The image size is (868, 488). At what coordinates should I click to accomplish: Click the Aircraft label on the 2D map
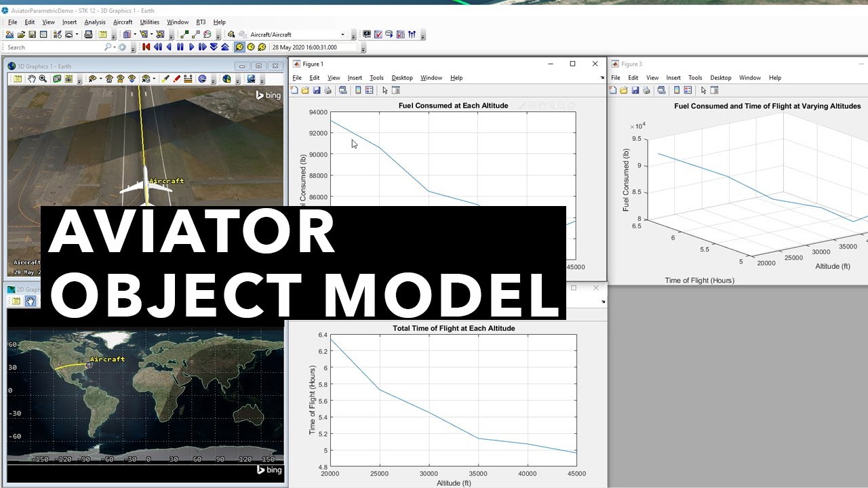pos(107,359)
